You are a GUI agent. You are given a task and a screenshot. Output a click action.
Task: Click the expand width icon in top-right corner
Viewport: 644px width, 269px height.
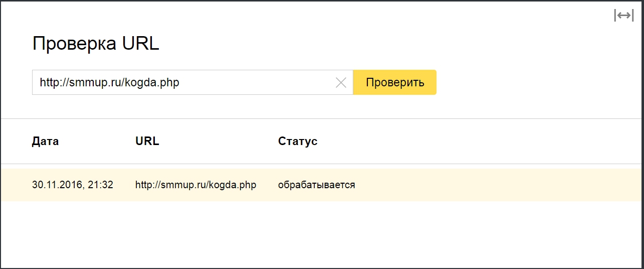(623, 16)
